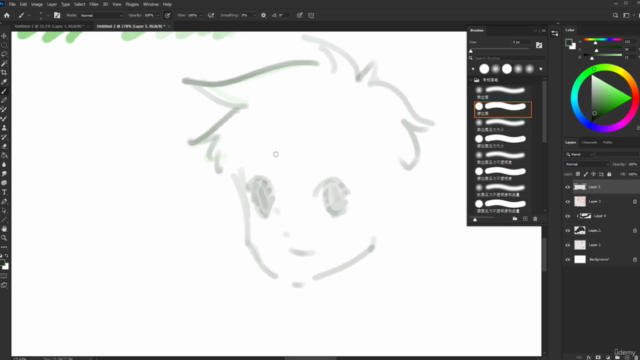640x360 pixels.
Task: Create new brush group folder icon
Action: [x=515, y=219]
